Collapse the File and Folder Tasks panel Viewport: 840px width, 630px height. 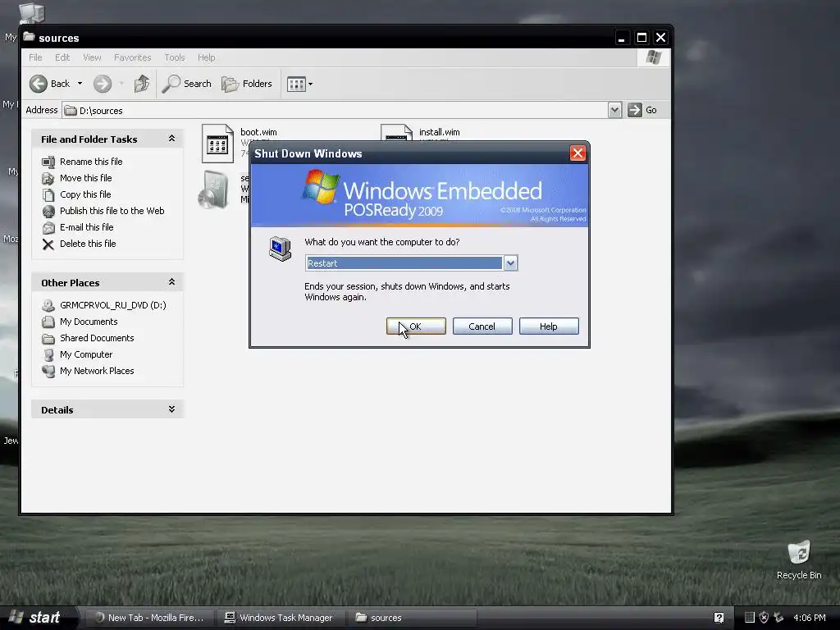point(172,139)
